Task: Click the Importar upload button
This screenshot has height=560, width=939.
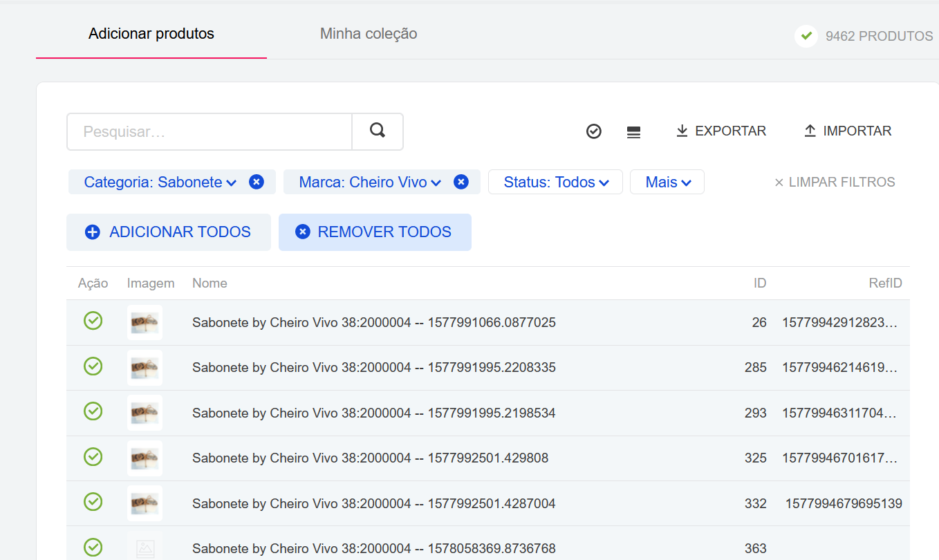Action: coord(848,131)
